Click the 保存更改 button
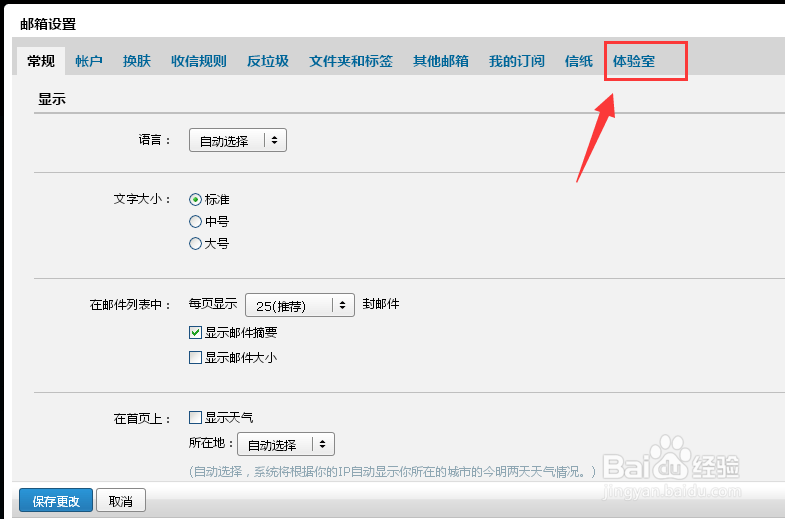The height and width of the screenshot is (519, 785). 56,500
